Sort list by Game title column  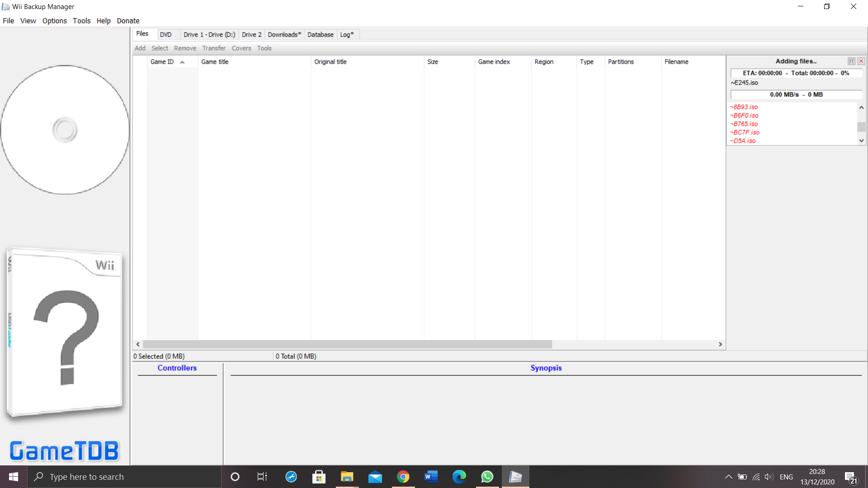254,62
